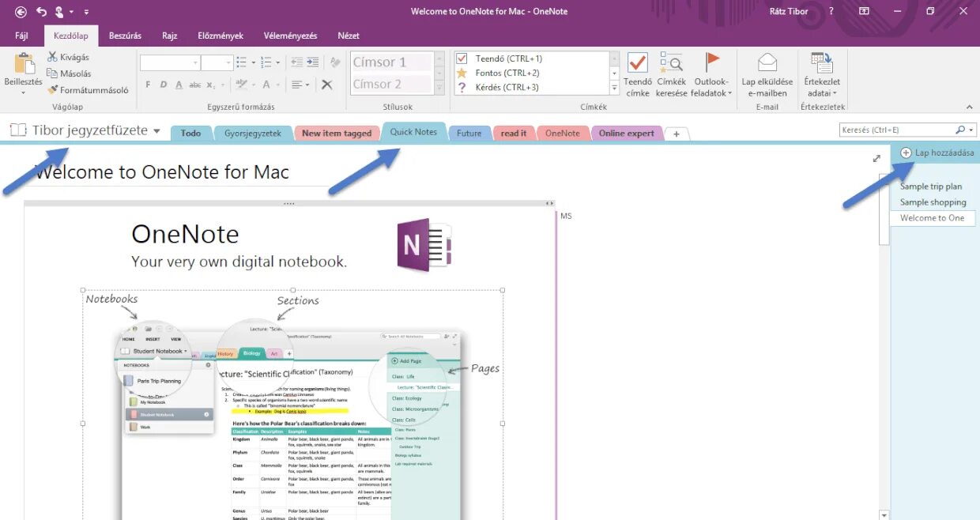
Task: Expand the bullet list style arrow
Action: [253, 62]
